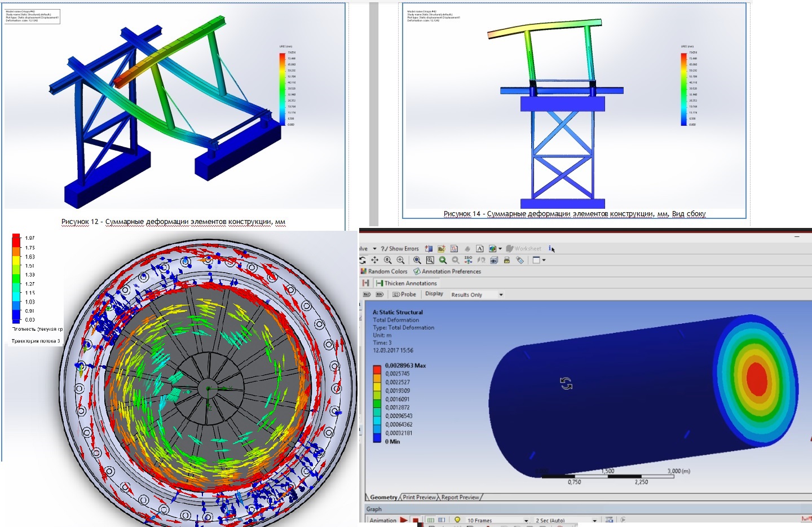Click the red center of the cylinder end face

coord(757,379)
